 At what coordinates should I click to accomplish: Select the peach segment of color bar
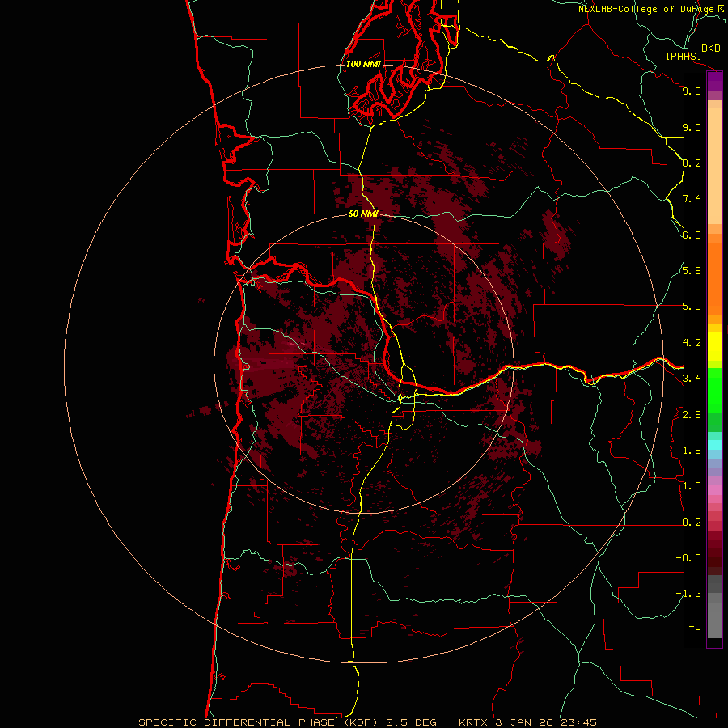714,166
